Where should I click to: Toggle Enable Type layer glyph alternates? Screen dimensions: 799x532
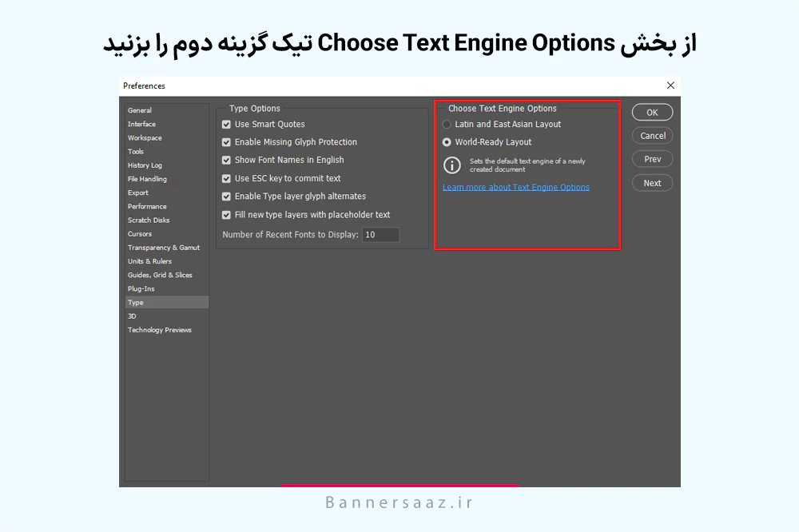[226, 197]
